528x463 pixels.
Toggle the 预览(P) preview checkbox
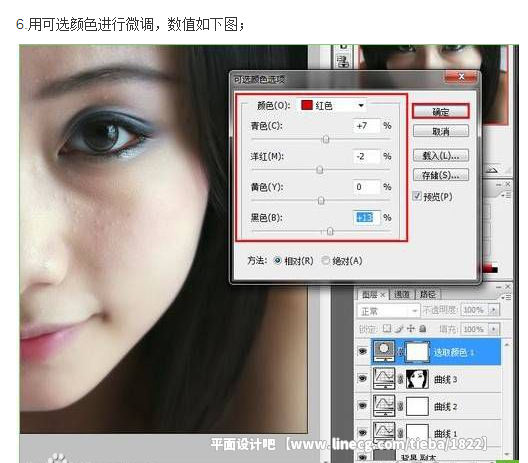click(417, 196)
